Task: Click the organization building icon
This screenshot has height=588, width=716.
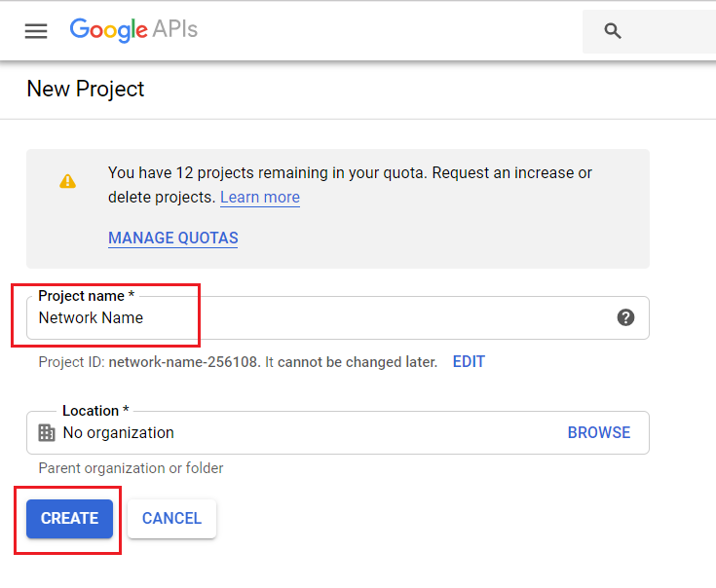Action: click(47, 432)
